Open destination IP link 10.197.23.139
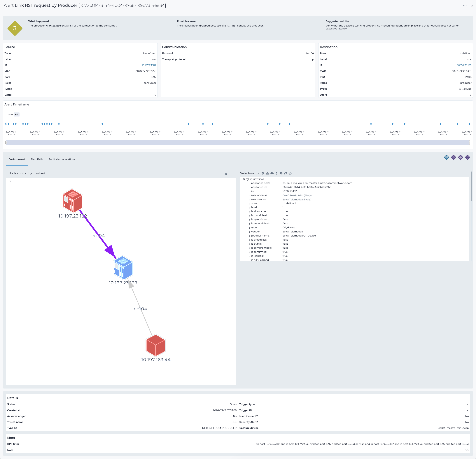 (x=464, y=65)
